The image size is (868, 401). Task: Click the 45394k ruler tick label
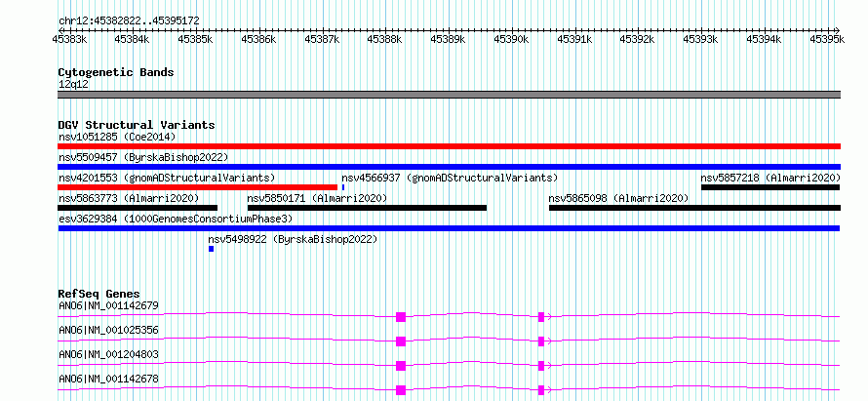[765, 39]
